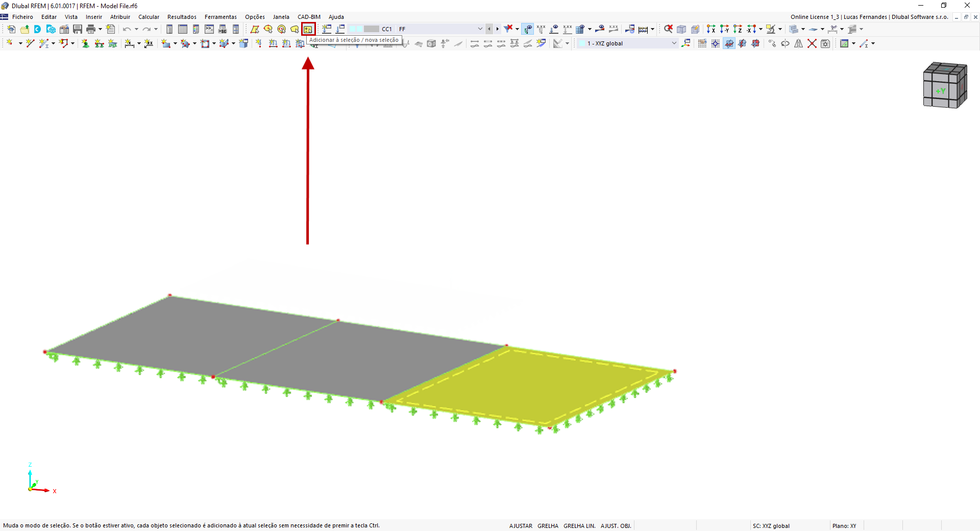This screenshot has height=531, width=980.
Task: Open a model with the folder icon
Action: coord(24,29)
